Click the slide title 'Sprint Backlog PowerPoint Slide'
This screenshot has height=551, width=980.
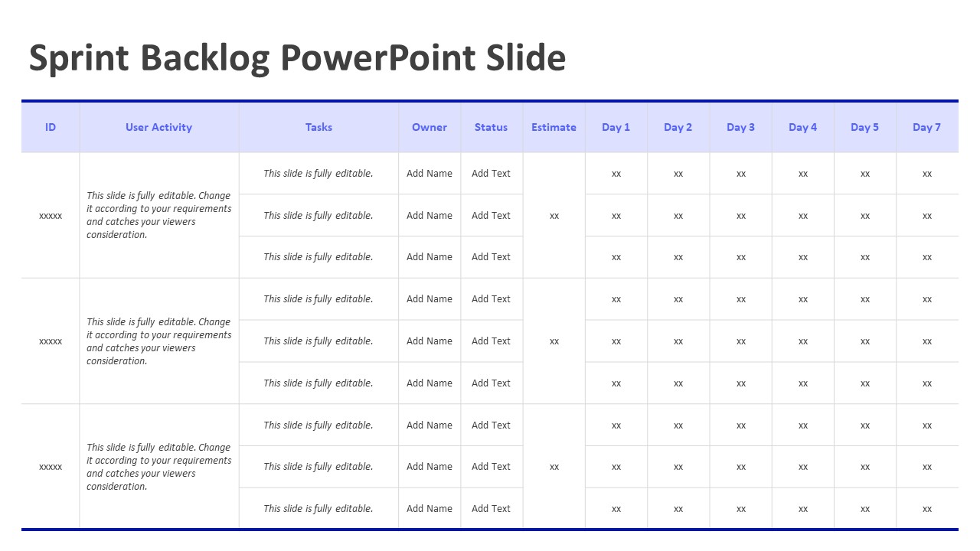point(297,58)
